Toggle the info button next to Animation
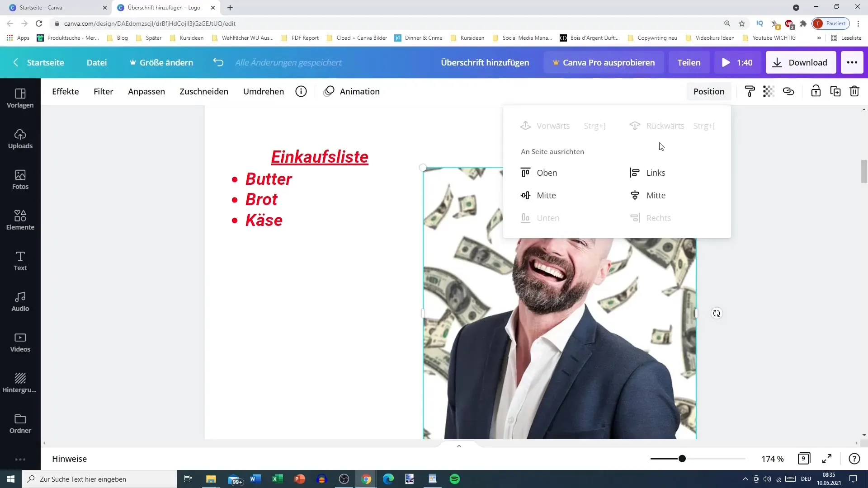868x488 pixels. pyautogui.click(x=302, y=91)
